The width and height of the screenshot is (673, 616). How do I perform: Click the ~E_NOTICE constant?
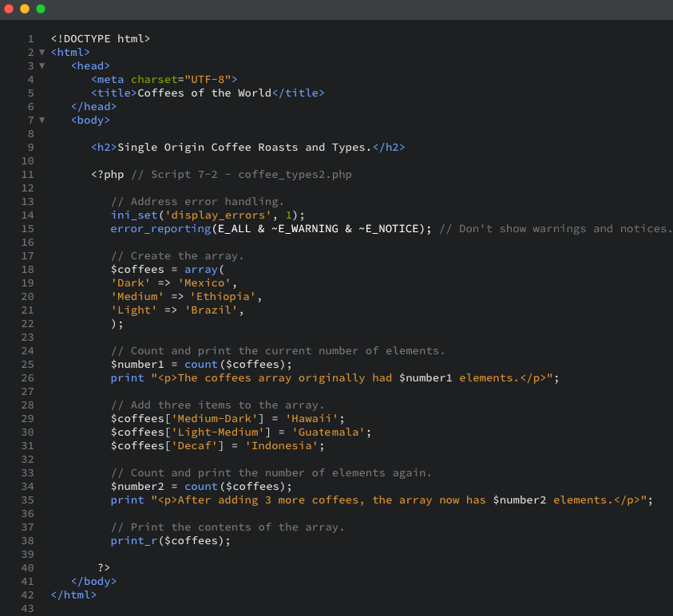389,229
